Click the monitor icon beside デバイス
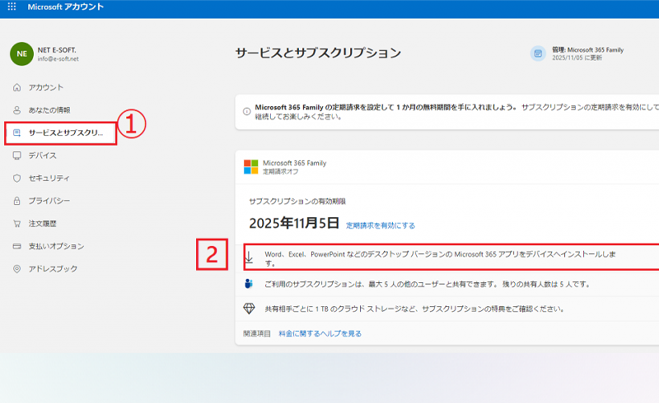 click(x=17, y=155)
